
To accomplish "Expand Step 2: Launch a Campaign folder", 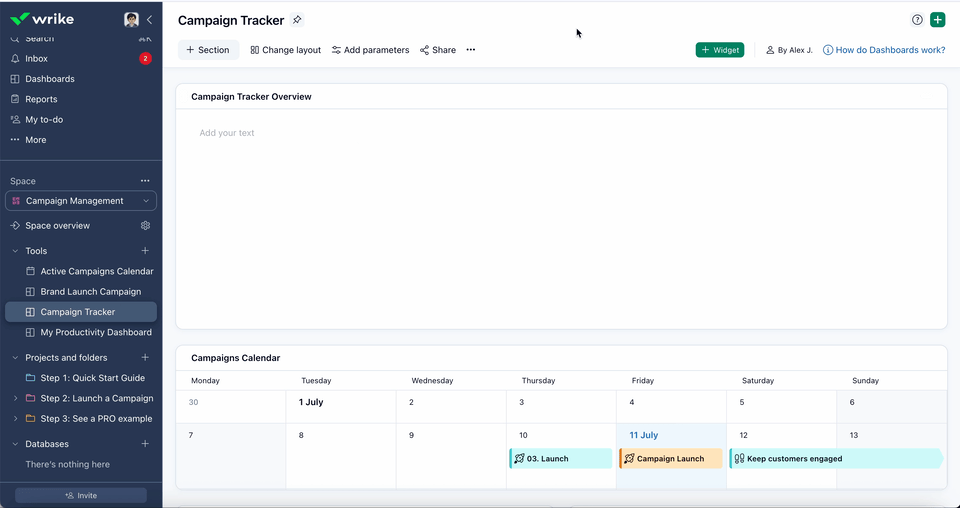I will (x=15, y=398).
